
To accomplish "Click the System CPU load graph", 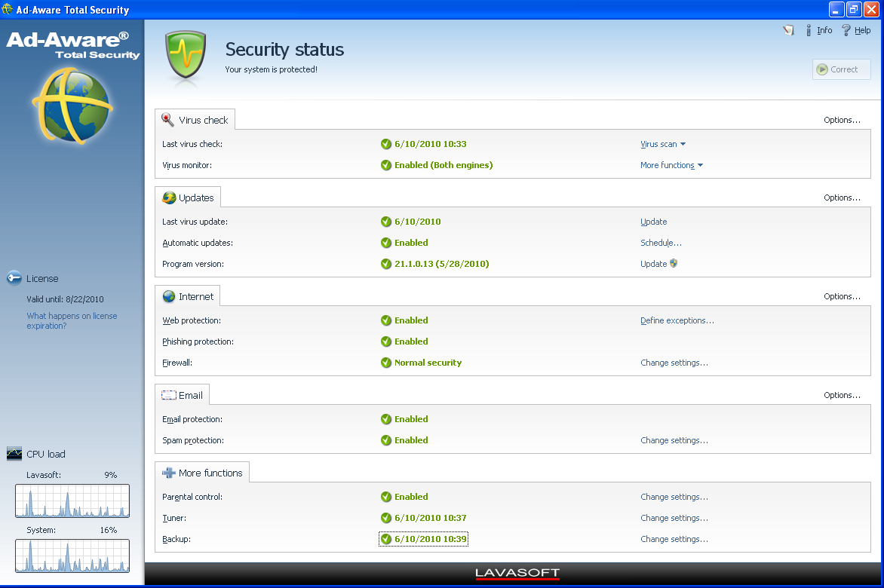I will pos(72,556).
